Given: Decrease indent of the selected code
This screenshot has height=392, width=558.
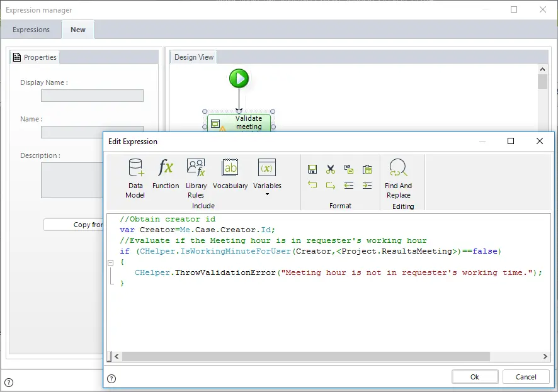Looking at the screenshot, I should 349,185.
